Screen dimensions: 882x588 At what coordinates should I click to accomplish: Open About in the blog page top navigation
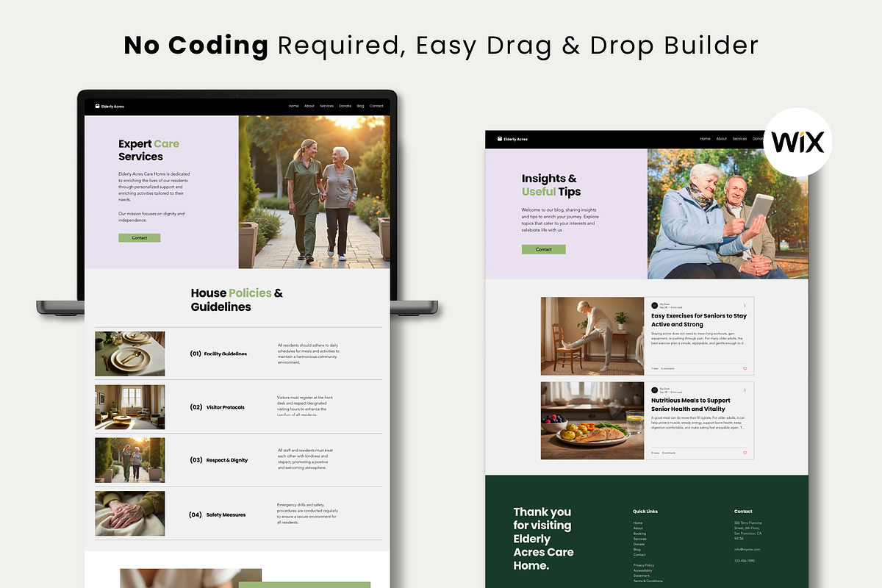(x=722, y=139)
